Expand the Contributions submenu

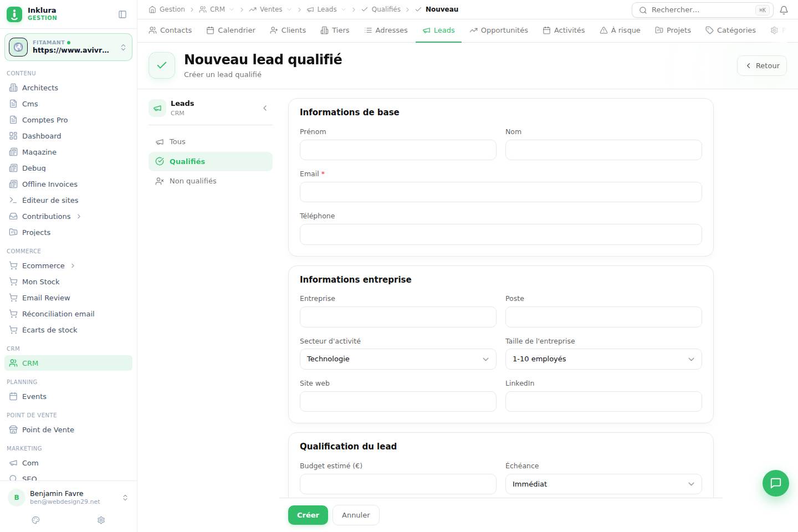coord(79,216)
